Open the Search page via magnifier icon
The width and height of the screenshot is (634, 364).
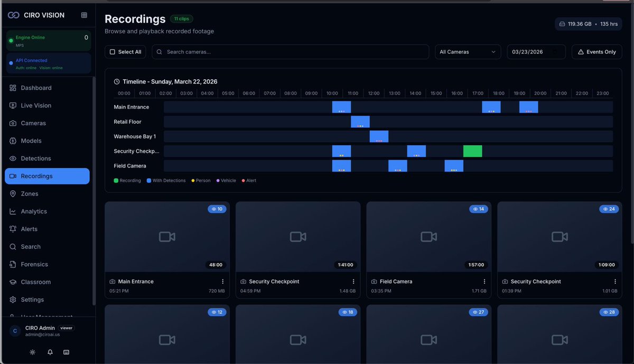click(13, 247)
